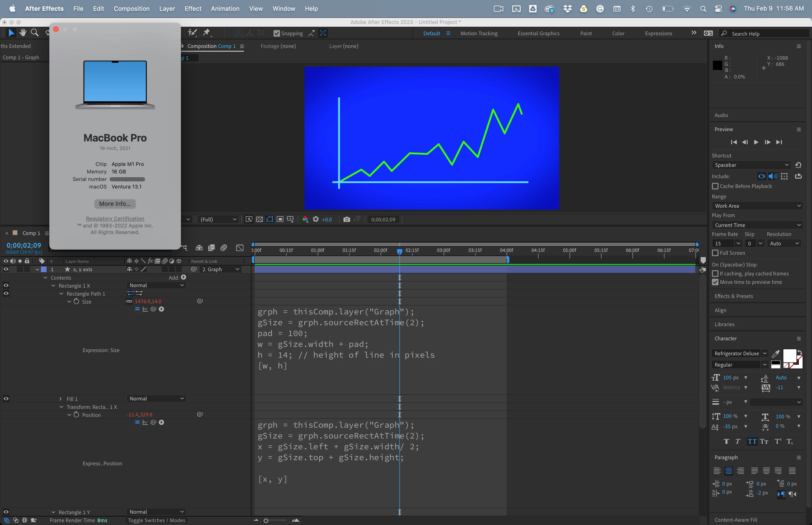Select the Hand tool in toolbar
This screenshot has height=525, width=812.
point(23,33)
